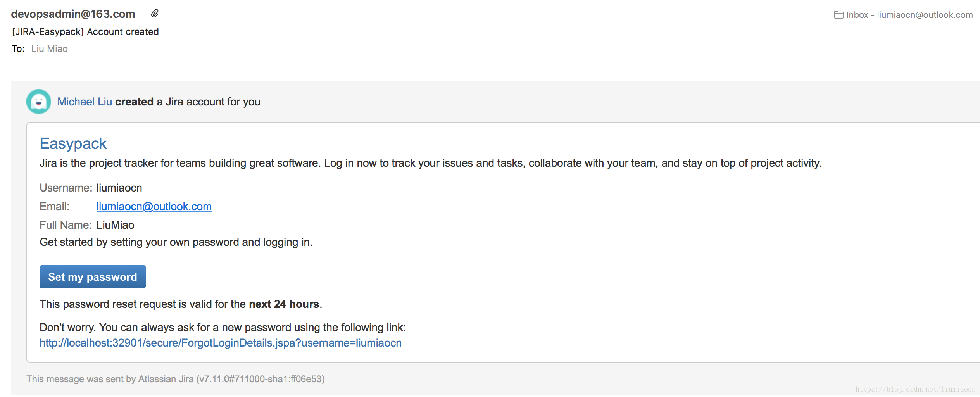Click the 'Username:' field label
This screenshot has width=980, height=397.
(66, 188)
